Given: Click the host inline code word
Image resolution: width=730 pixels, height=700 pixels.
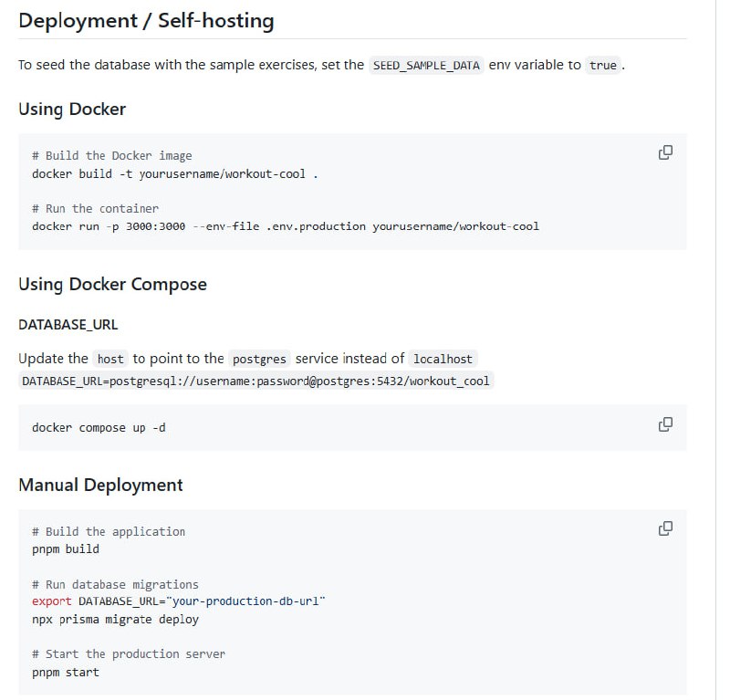Looking at the screenshot, I should [110, 359].
